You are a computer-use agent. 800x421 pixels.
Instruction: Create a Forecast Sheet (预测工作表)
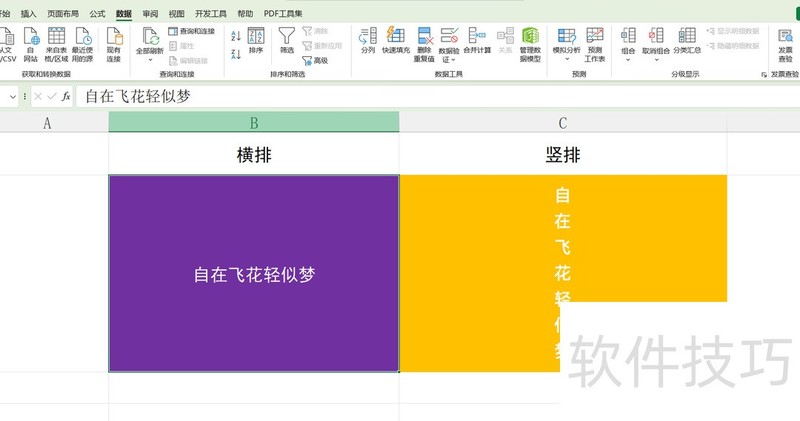pos(595,45)
